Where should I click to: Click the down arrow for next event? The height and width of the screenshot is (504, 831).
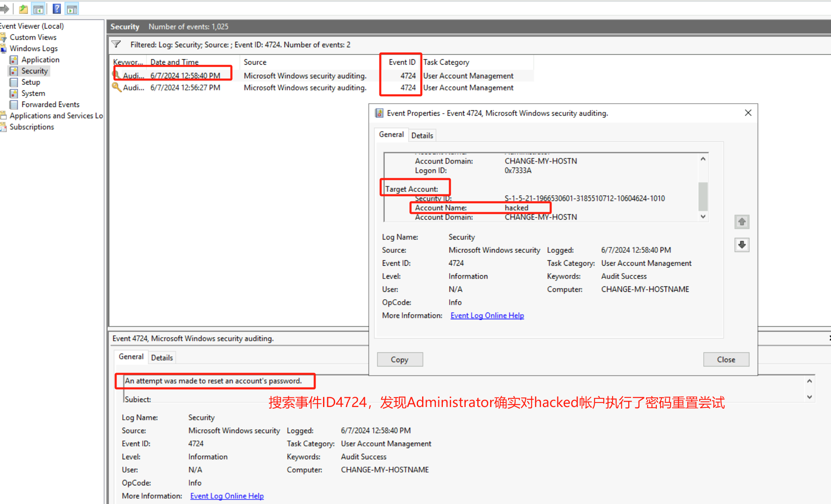click(x=742, y=245)
